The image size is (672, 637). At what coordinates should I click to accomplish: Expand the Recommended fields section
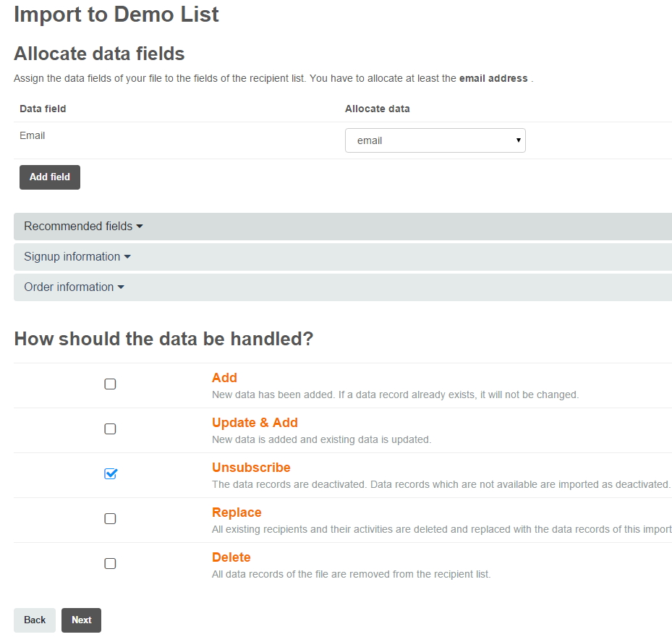[83, 227]
